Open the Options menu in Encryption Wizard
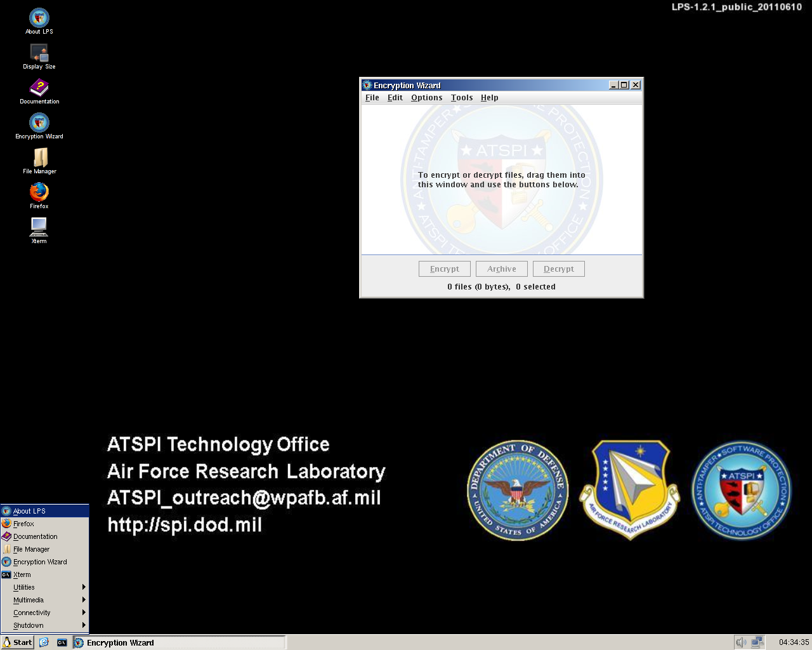 point(427,98)
